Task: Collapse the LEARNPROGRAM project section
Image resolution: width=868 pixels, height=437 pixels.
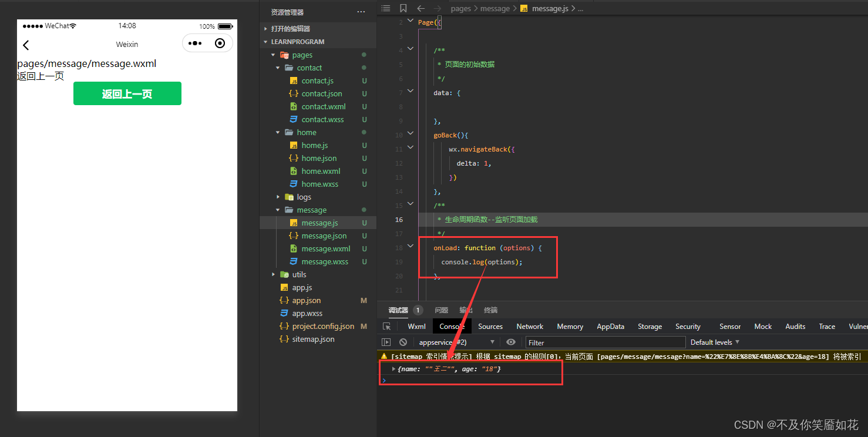Action: pos(265,42)
